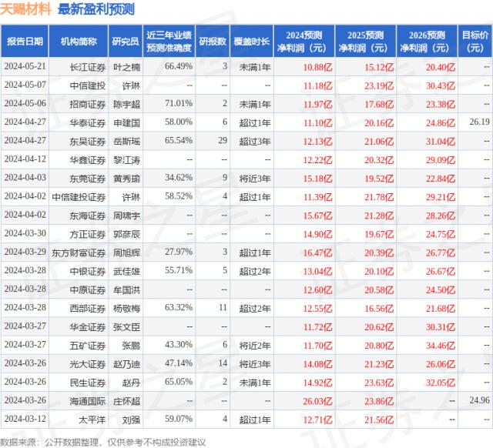Click the 天赐材料 stock name title
This screenshot has height=448, width=493.
[27, 10]
